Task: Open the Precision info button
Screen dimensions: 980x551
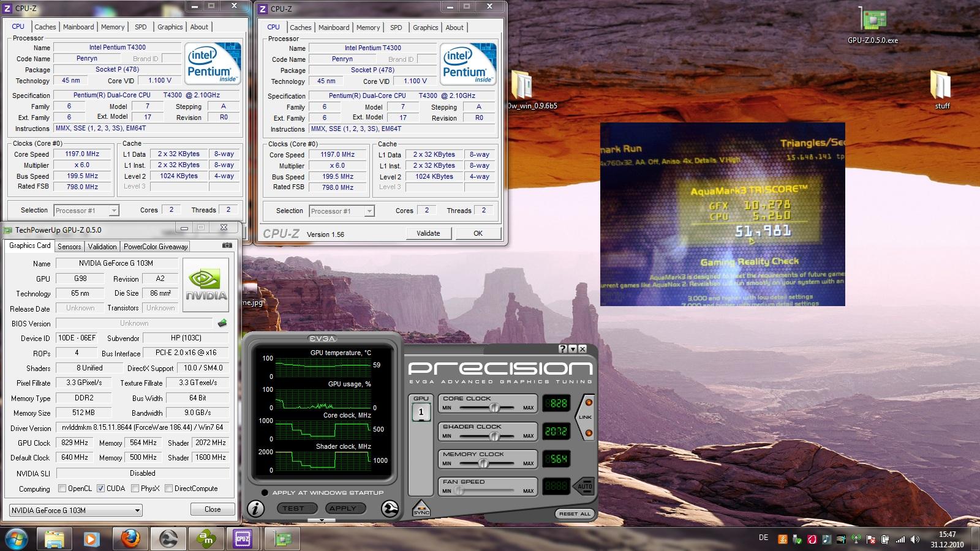Action: pos(255,508)
